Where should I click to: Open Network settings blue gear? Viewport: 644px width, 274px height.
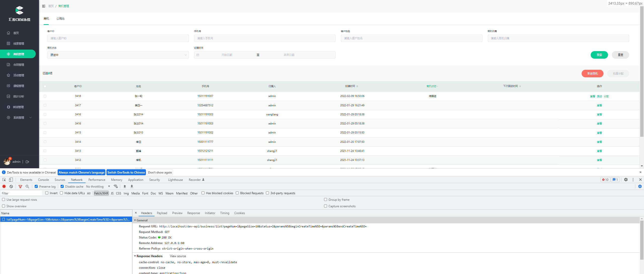coord(640,186)
